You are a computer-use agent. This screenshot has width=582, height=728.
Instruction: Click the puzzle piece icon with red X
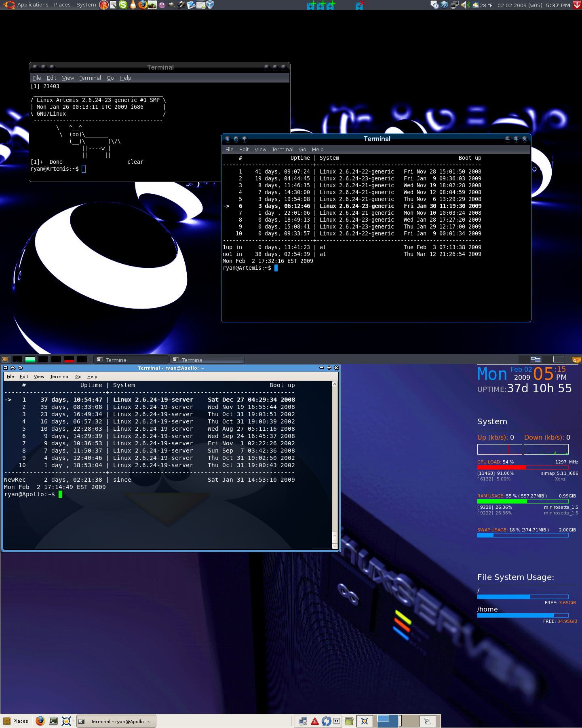point(359,5)
